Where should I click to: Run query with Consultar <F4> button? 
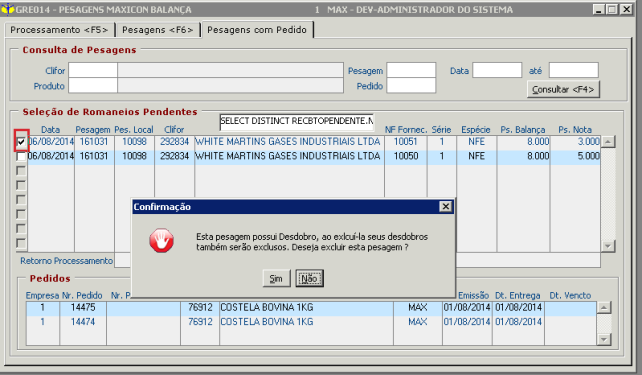click(x=563, y=89)
